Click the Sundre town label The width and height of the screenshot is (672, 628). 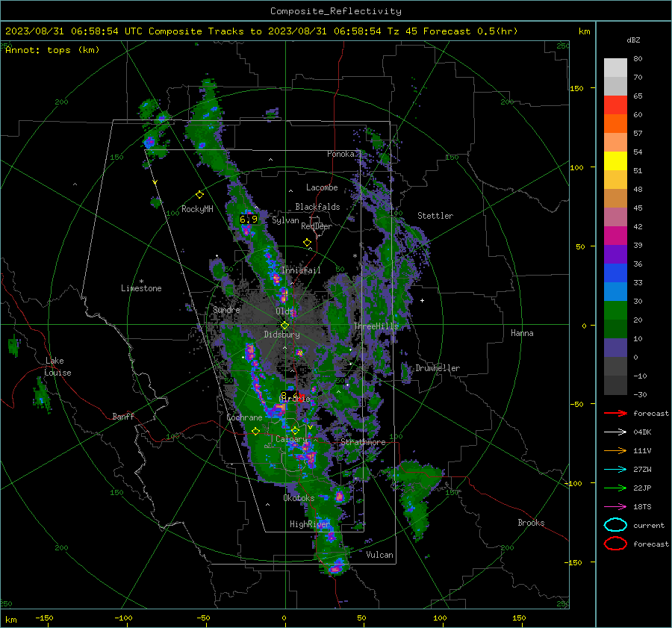(226, 310)
